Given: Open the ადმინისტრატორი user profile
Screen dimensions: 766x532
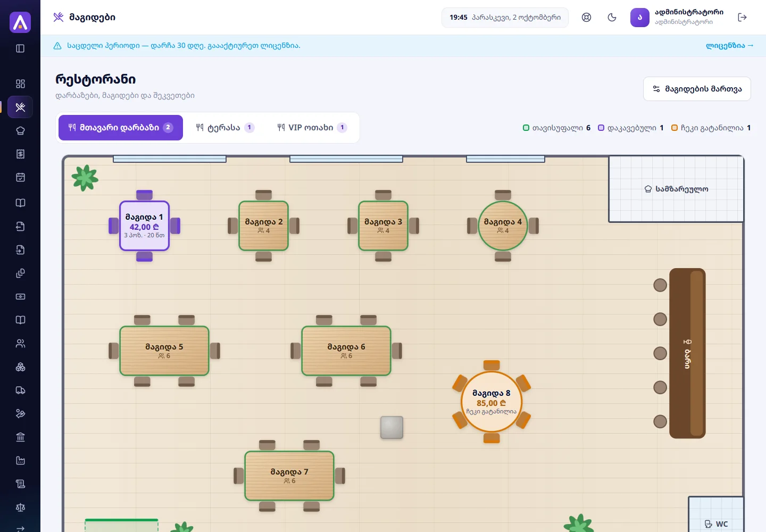Looking at the screenshot, I should (x=677, y=18).
